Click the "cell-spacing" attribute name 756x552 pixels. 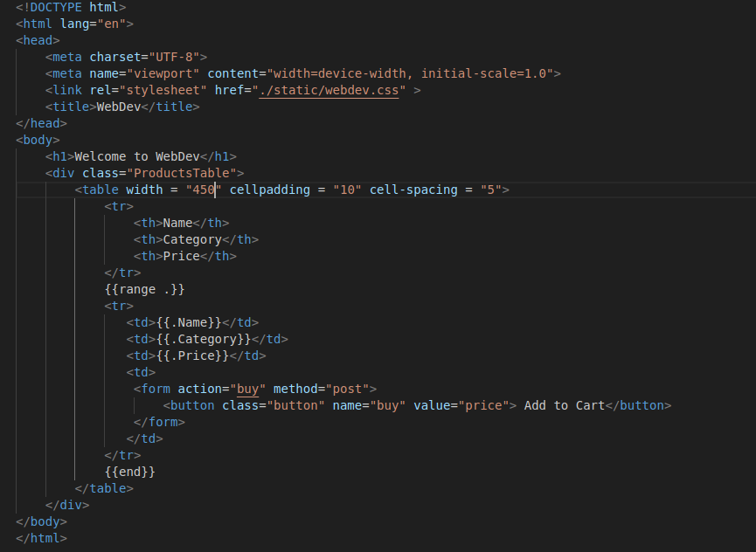(x=413, y=190)
